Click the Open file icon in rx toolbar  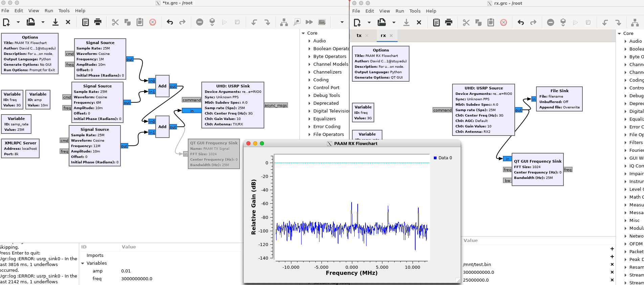click(x=382, y=23)
